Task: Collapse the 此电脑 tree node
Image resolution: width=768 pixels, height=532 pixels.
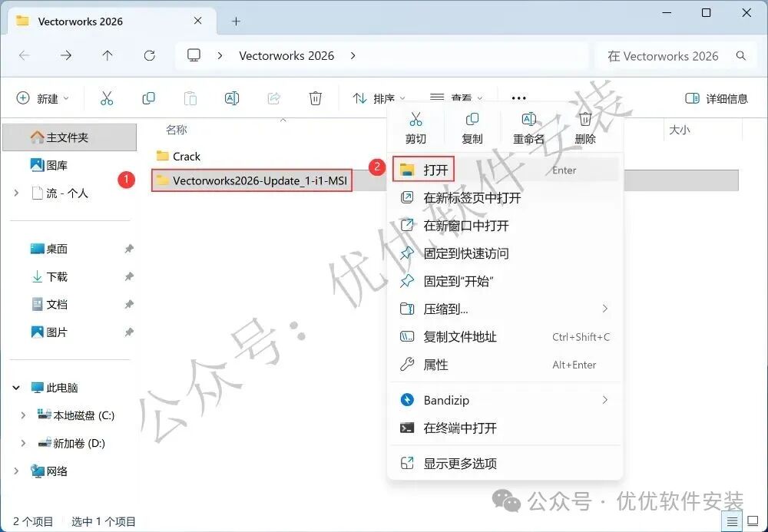Action: click(x=16, y=388)
